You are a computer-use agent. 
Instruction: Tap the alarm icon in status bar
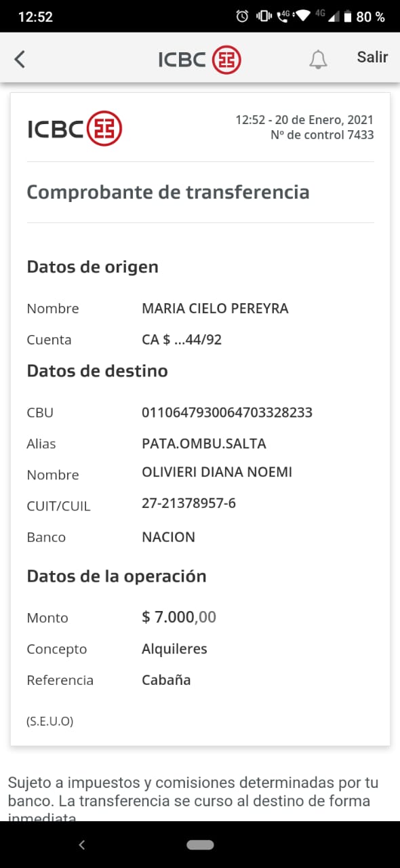242,17
